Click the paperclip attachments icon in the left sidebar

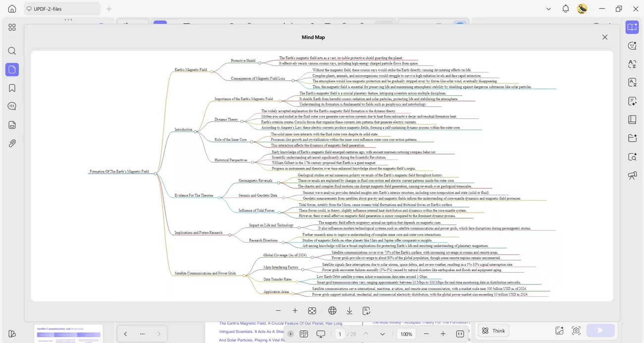[x=12, y=143]
